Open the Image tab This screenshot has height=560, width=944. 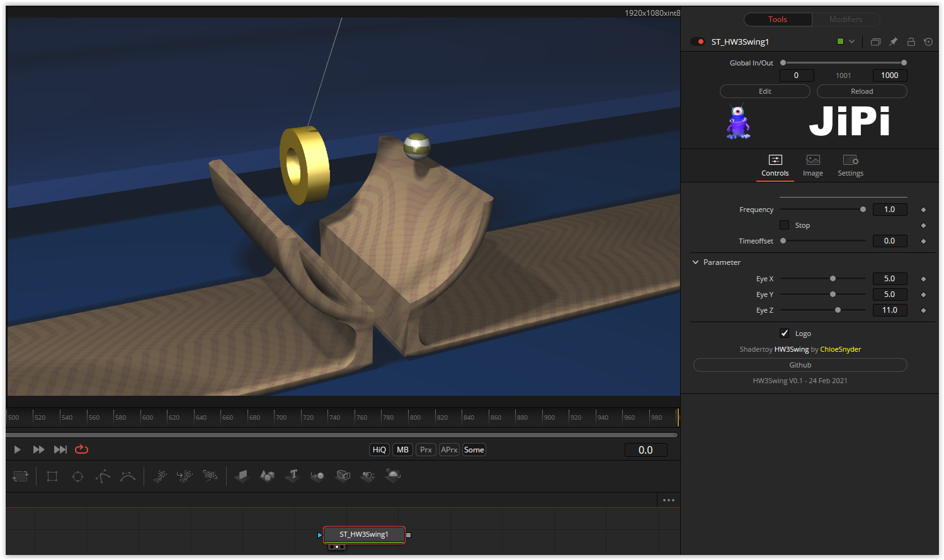pyautogui.click(x=813, y=166)
